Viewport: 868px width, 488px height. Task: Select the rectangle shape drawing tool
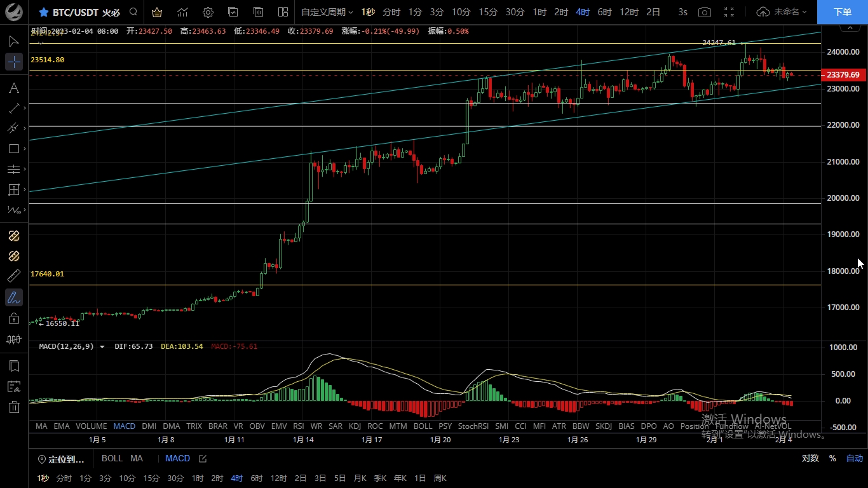tap(13, 149)
